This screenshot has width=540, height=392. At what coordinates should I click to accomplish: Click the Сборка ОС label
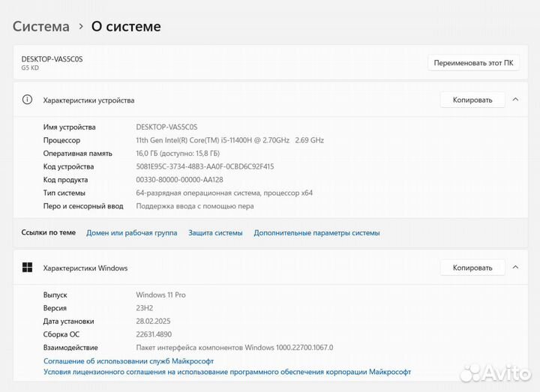pos(61,334)
